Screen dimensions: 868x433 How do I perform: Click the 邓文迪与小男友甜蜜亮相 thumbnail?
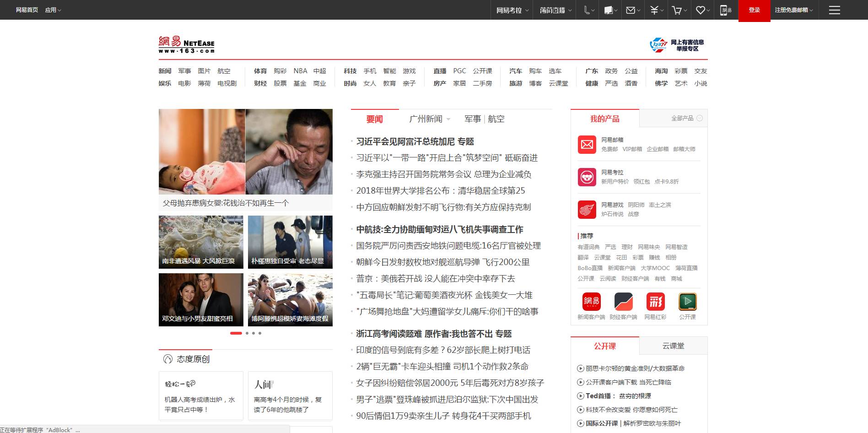coord(200,299)
